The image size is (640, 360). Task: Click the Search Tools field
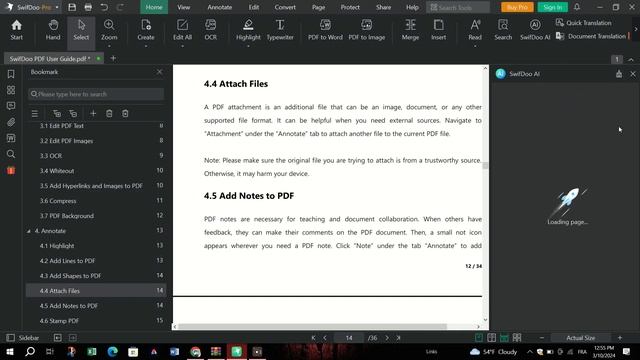click(x=458, y=7)
